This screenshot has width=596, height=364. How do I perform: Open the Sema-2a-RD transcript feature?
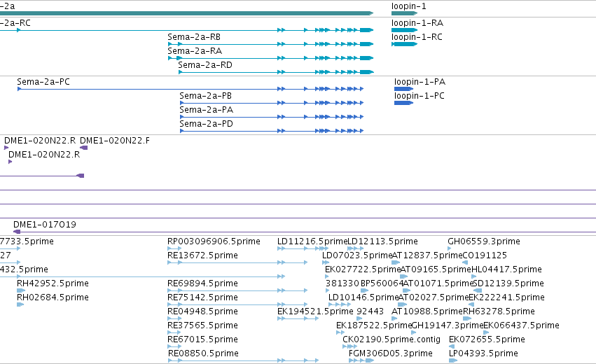[x=276, y=72]
